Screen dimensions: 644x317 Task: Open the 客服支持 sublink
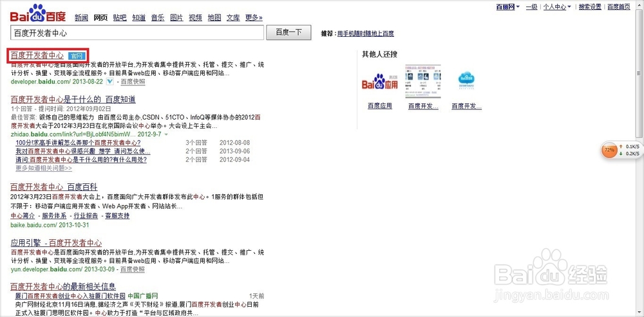point(117,215)
